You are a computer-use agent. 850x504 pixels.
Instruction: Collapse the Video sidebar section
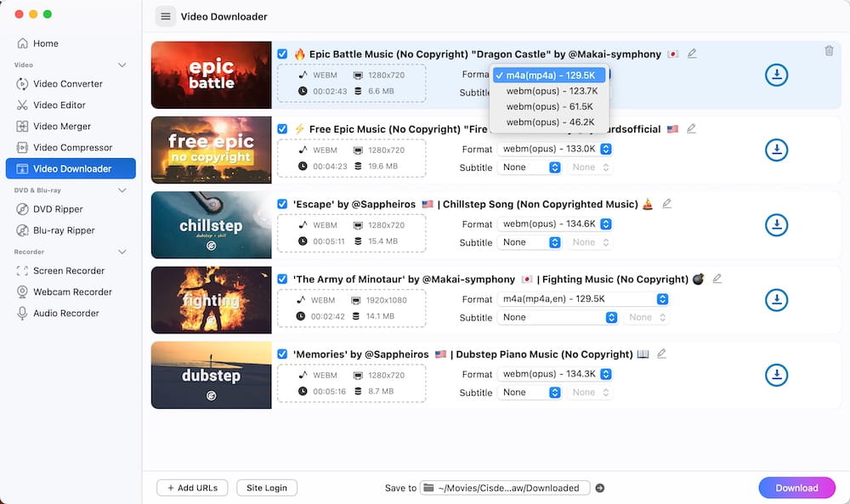tap(122, 65)
